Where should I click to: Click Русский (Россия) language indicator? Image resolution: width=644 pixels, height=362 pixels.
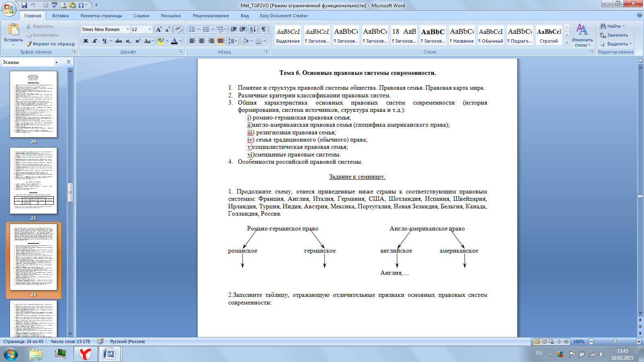point(128,341)
